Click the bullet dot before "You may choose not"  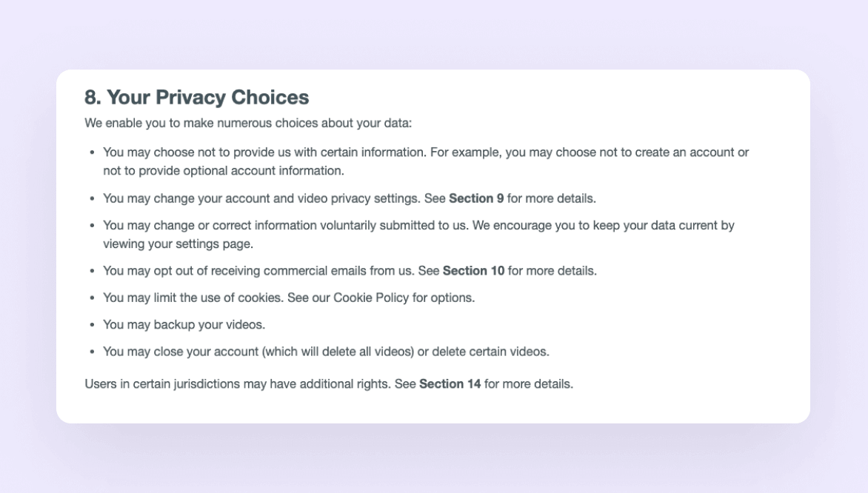(92, 153)
